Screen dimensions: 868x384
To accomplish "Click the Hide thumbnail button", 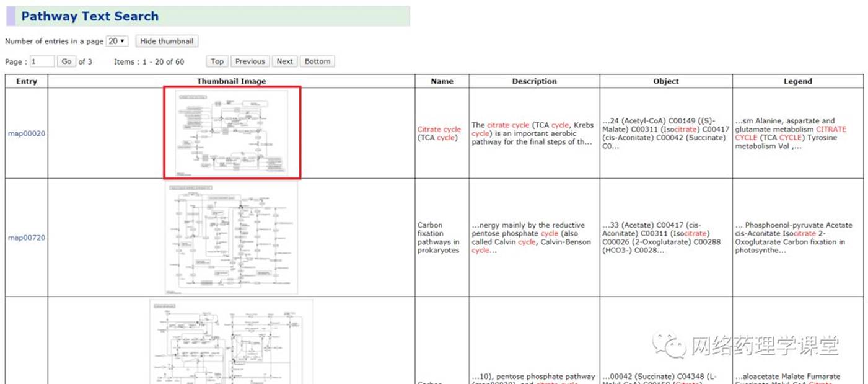I will [167, 41].
